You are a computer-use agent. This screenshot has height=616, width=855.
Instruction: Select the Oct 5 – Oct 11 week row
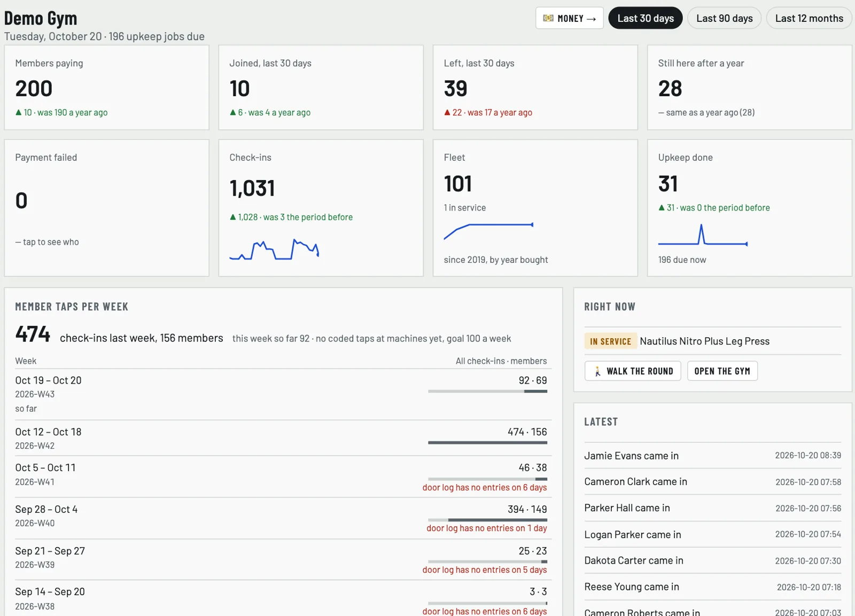pos(283,477)
